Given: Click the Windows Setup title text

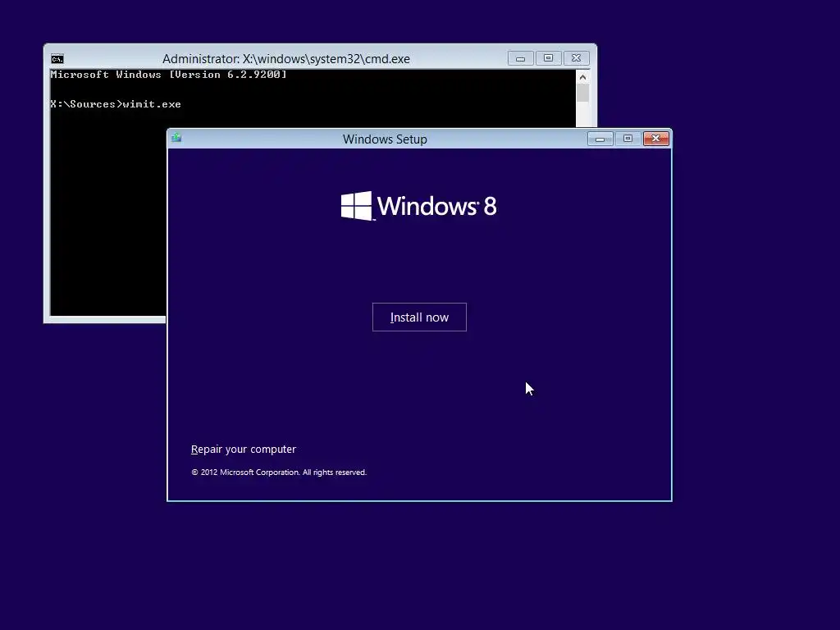Looking at the screenshot, I should point(385,139).
